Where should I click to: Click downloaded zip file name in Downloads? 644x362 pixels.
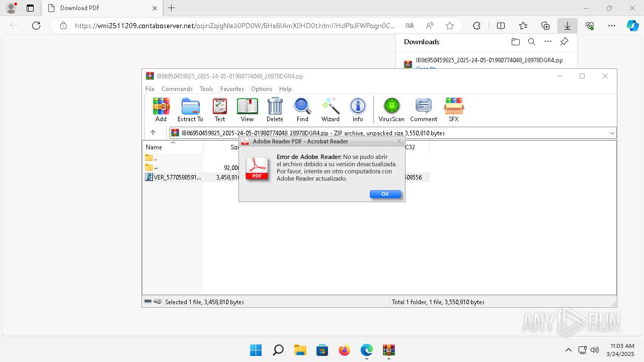[x=489, y=60]
